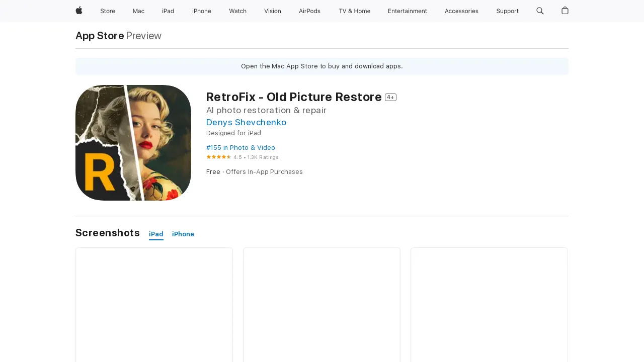Click the AirPods navigation icon text
This screenshot has width=644, height=362.
[x=309, y=11]
